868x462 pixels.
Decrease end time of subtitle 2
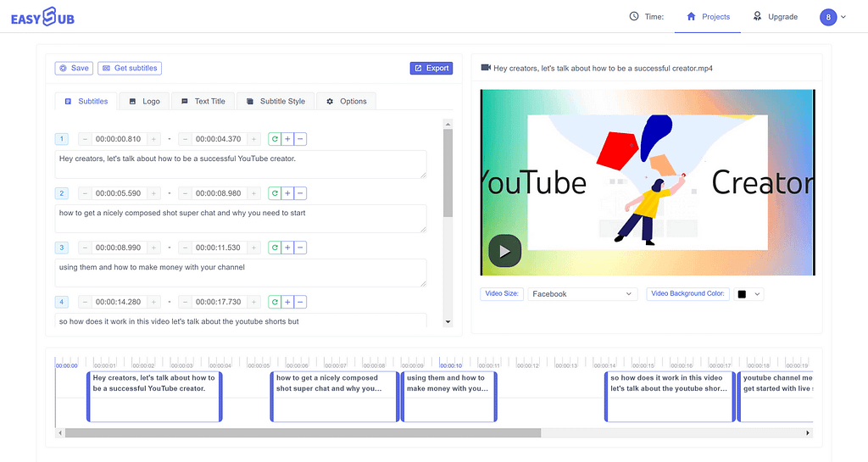[x=185, y=193]
